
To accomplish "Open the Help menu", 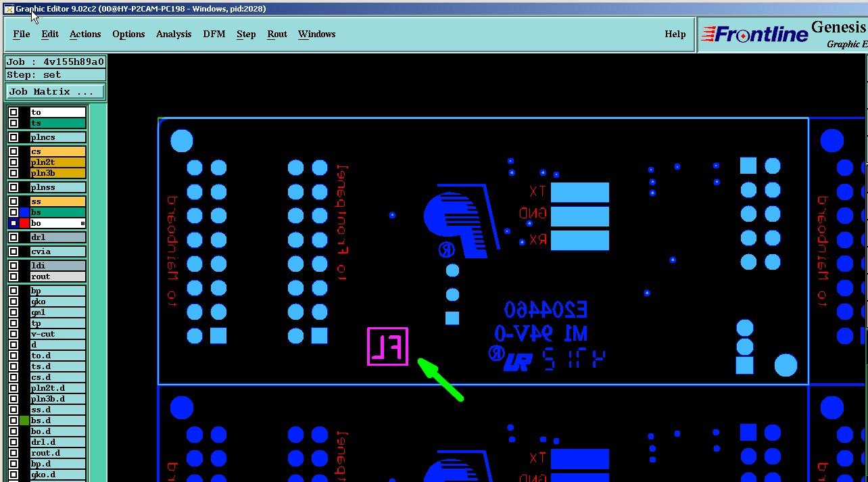I will 675,34.
